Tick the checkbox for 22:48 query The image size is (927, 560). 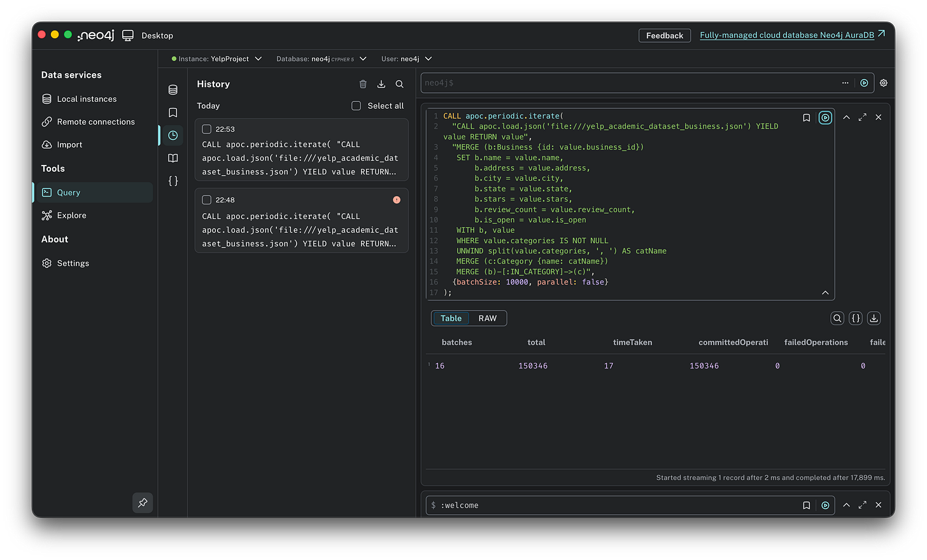tap(206, 200)
